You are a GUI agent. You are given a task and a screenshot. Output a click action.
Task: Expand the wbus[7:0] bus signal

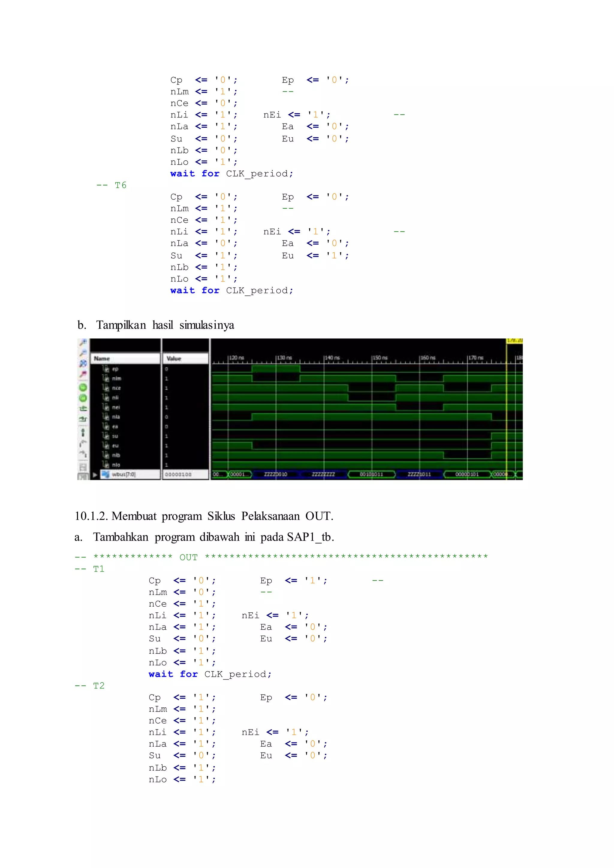click(95, 474)
